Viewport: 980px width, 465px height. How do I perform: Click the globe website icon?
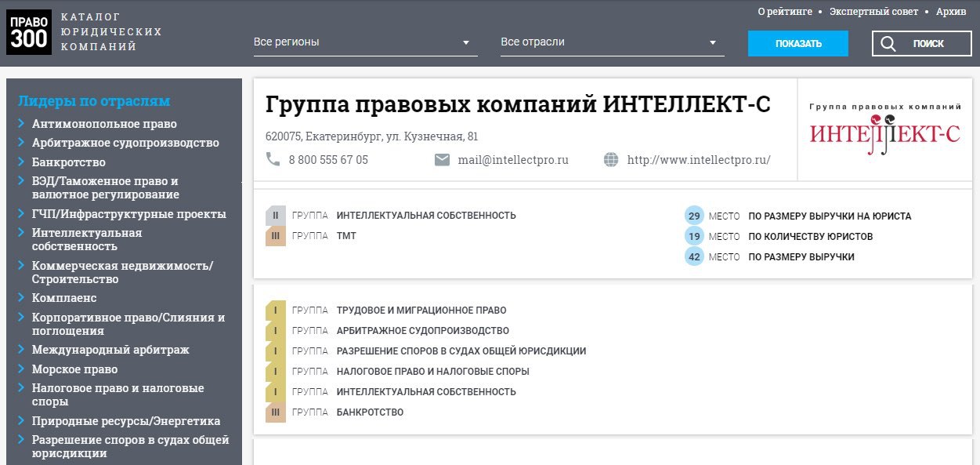click(611, 160)
